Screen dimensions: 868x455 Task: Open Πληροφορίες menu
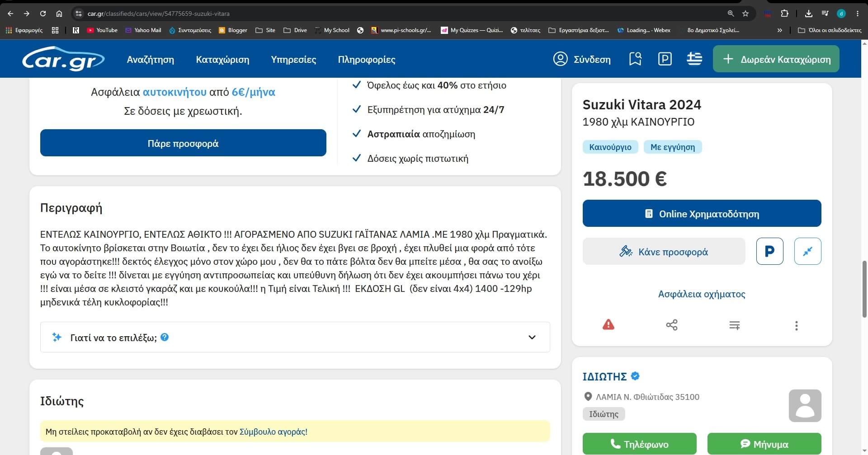click(367, 59)
